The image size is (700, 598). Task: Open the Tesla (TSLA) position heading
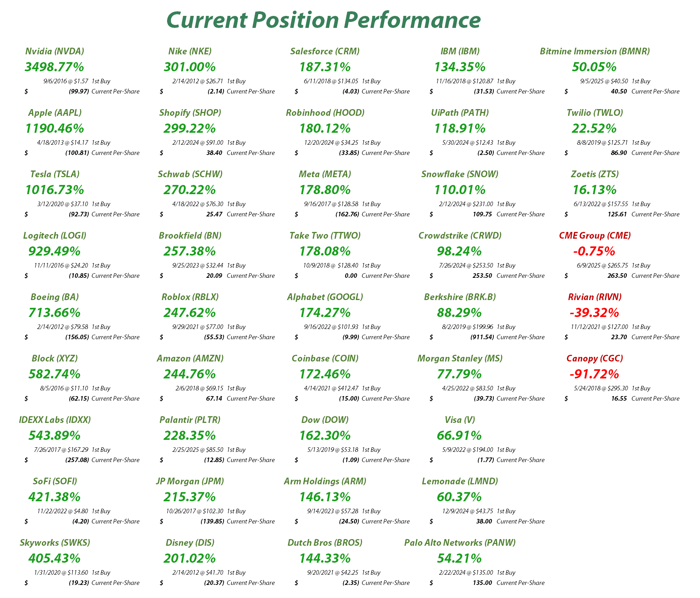click(x=55, y=174)
